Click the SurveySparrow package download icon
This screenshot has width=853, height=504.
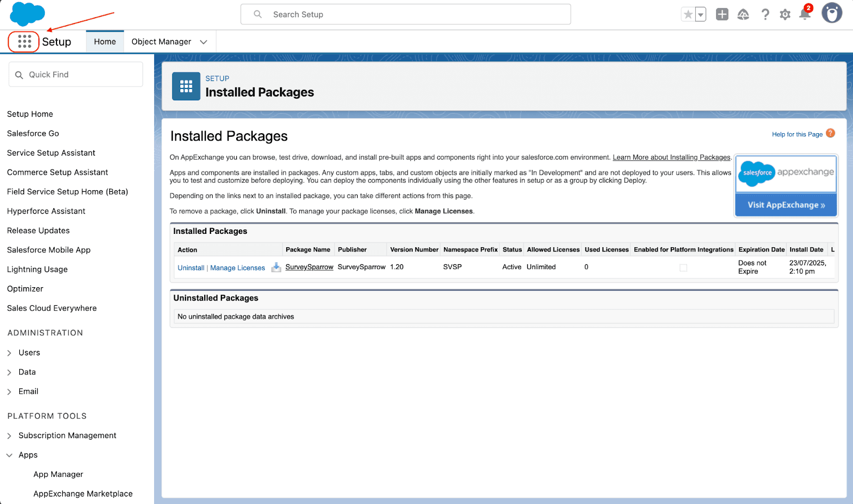276,267
